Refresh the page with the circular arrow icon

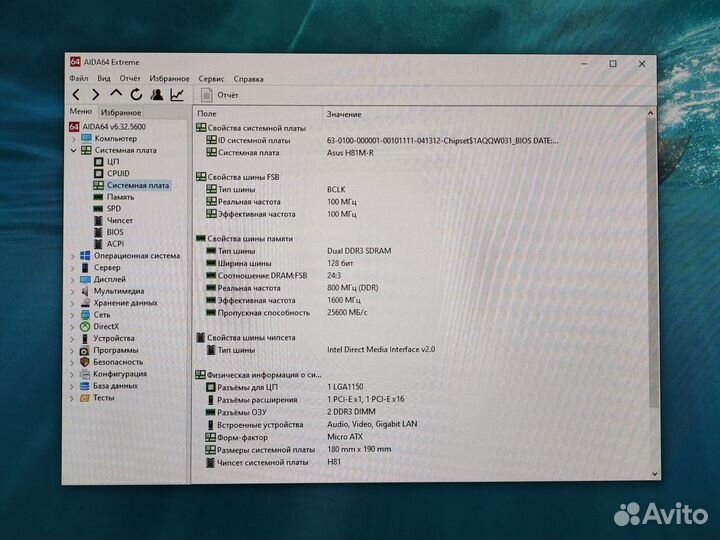tap(136, 95)
